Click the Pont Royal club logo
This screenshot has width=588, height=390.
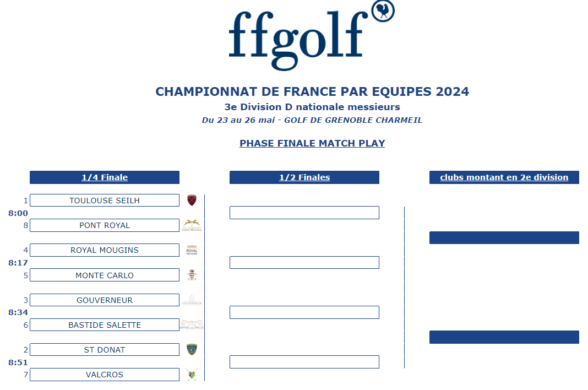[x=192, y=225]
